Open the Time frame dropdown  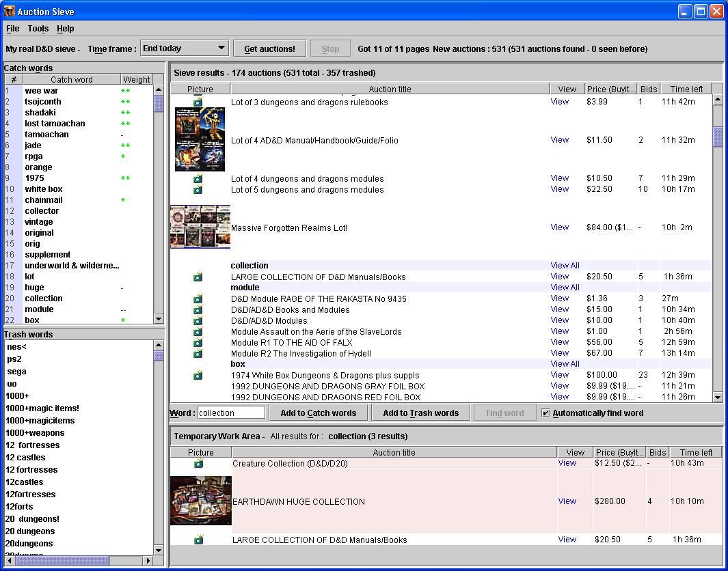(x=185, y=48)
